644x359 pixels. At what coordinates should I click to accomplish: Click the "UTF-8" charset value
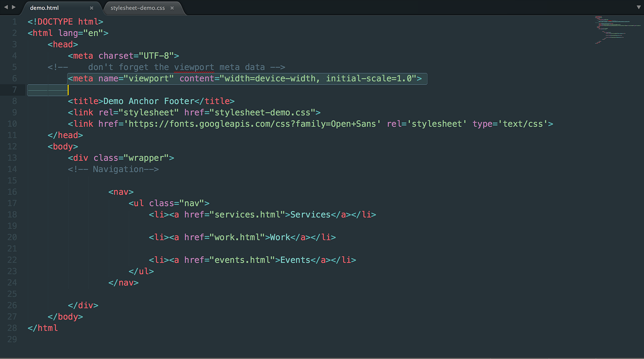point(156,55)
